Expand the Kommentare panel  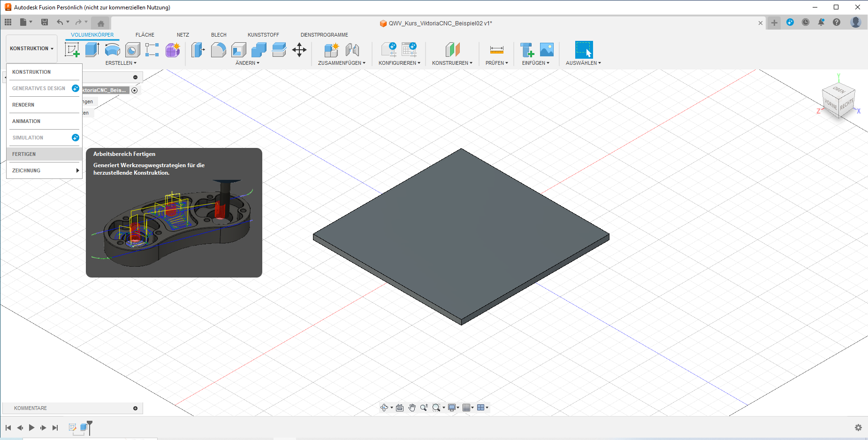pyautogui.click(x=135, y=408)
